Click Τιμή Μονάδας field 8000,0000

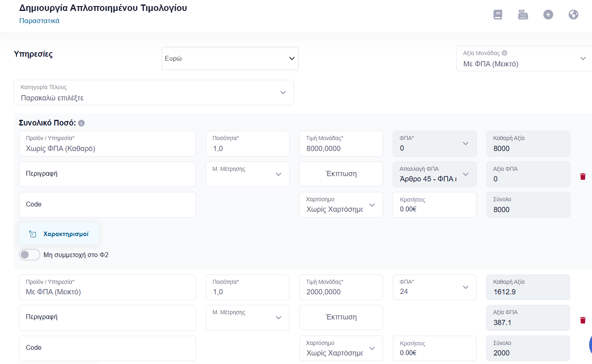point(341,144)
